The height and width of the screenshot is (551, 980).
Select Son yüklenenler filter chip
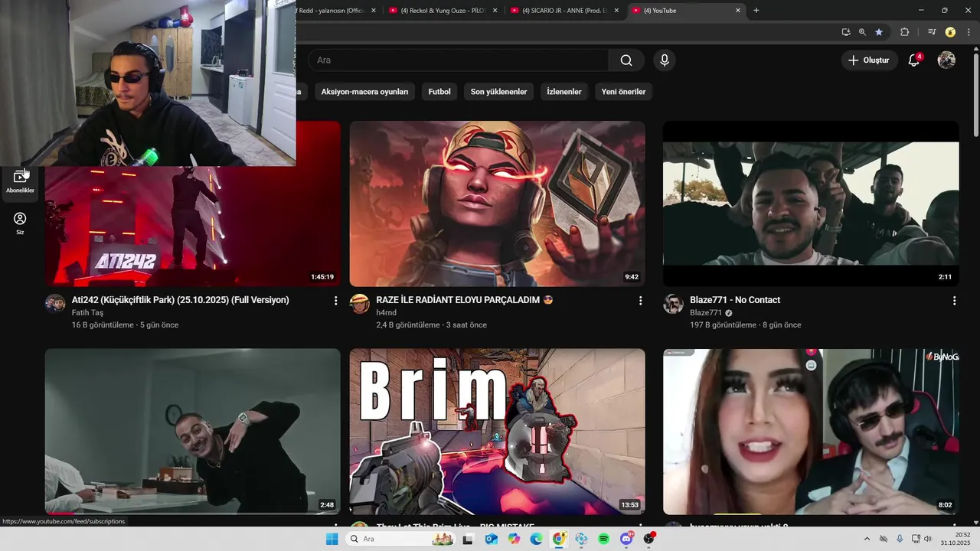pyautogui.click(x=498, y=92)
